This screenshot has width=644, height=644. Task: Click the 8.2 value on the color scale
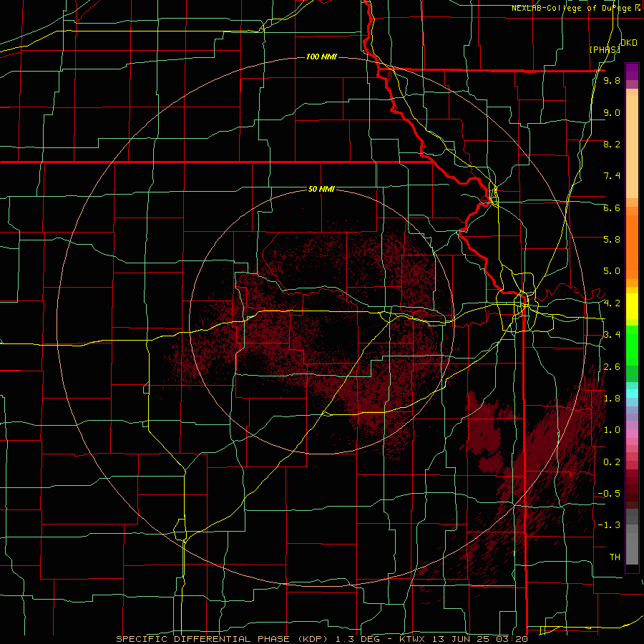click(x=612, y=145)
